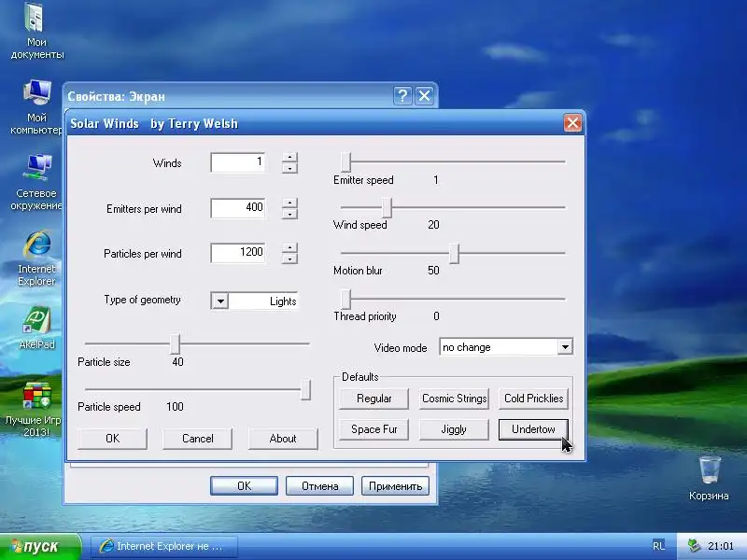The height and width of the screenshot is (560, 747).
Task: Click the system tray icon beside clock
Action: pyautogui.click(x=694, y=546)
